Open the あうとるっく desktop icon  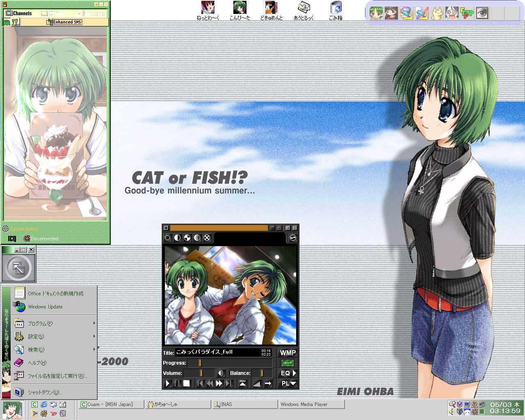tap(304, 10)
